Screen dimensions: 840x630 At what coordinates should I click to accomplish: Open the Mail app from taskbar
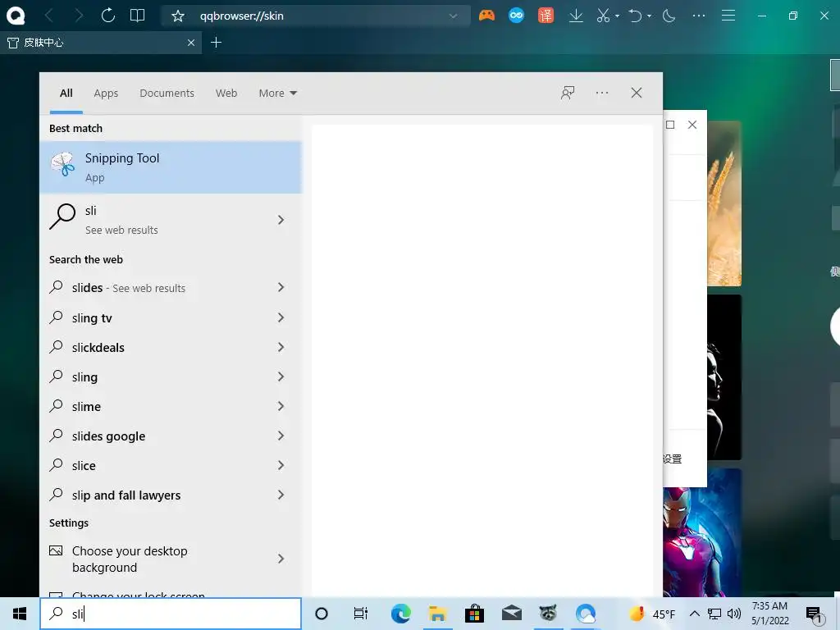[512, 614]
